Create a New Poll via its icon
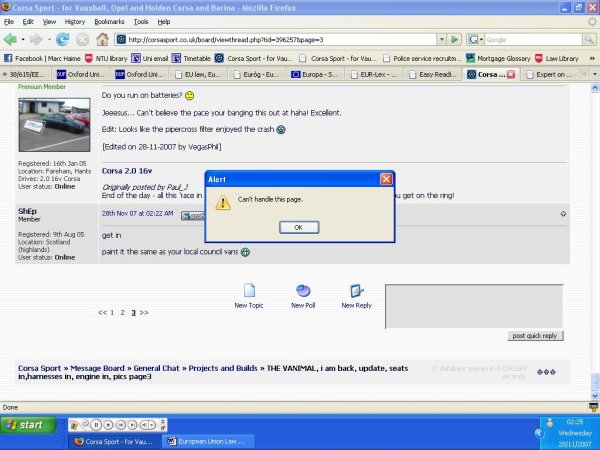This screenshot has width=600, height=450. click(303, 292)
